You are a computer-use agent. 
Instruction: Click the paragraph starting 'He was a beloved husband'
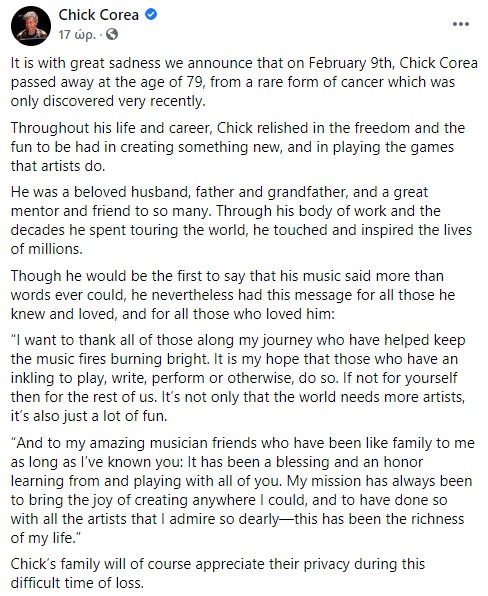[x=241, y=220]
